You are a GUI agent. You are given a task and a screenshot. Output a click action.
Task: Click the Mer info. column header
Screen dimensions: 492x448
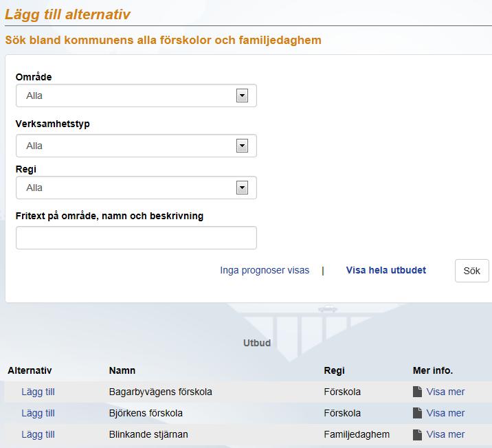click(433, 370)
